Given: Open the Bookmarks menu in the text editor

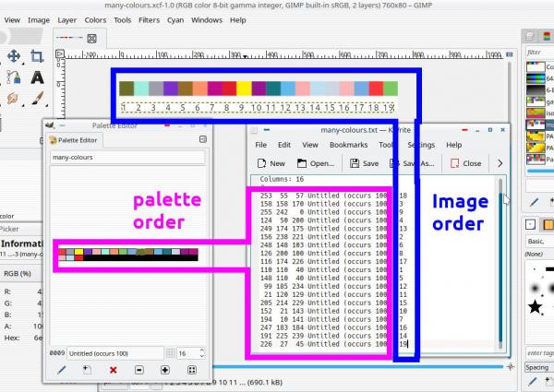Looking at the screenshot, I should click(348, 145).
